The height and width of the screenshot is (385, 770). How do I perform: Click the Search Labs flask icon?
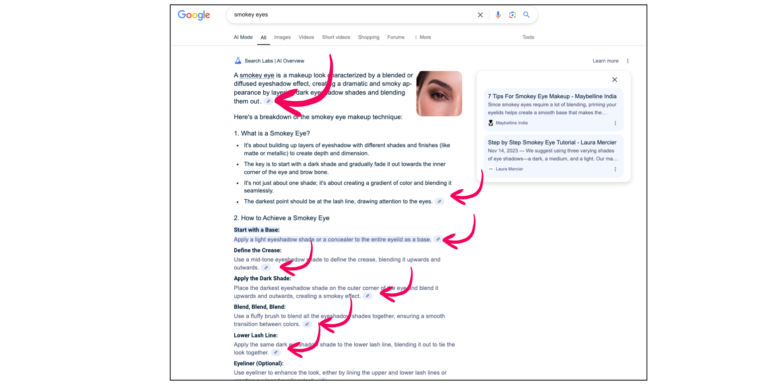[238, 61]
